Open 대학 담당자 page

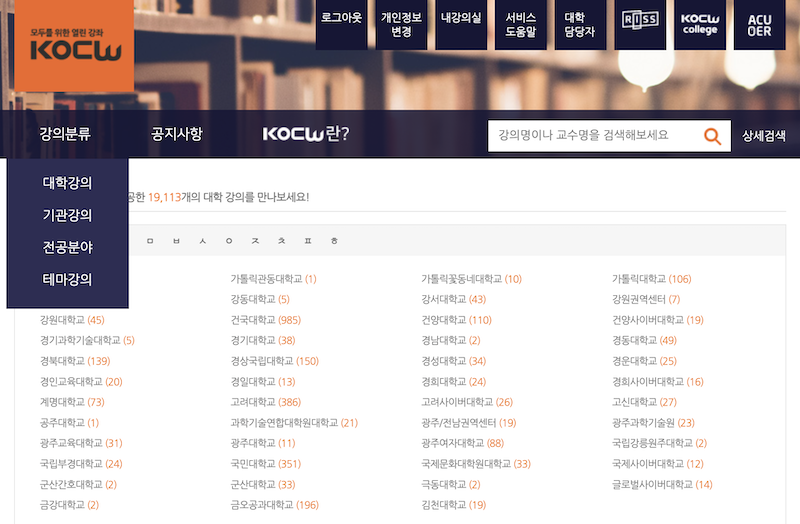tap(580, 24)
